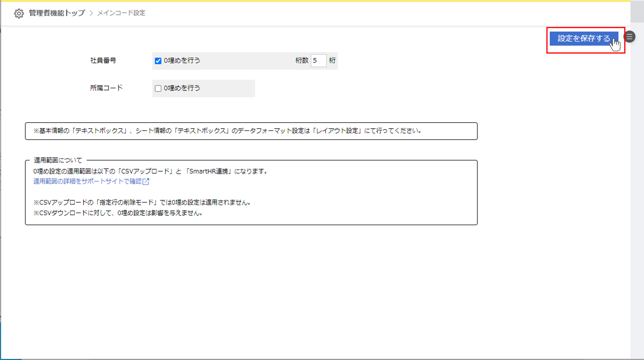
Task: Click the external-link icon after support link
Action: (146, 181)
